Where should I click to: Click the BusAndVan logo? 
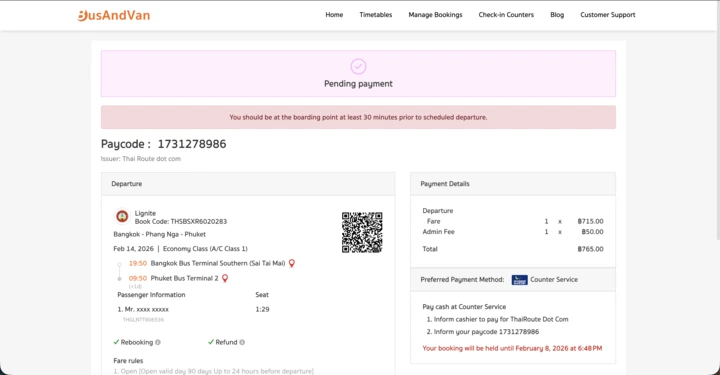coord(114,15)
